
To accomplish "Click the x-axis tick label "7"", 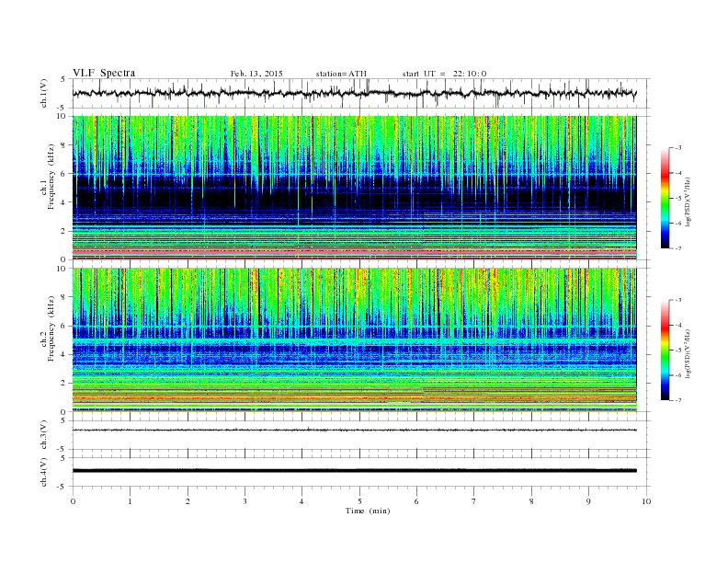I will pyautogui.click(x=474, y=501).
